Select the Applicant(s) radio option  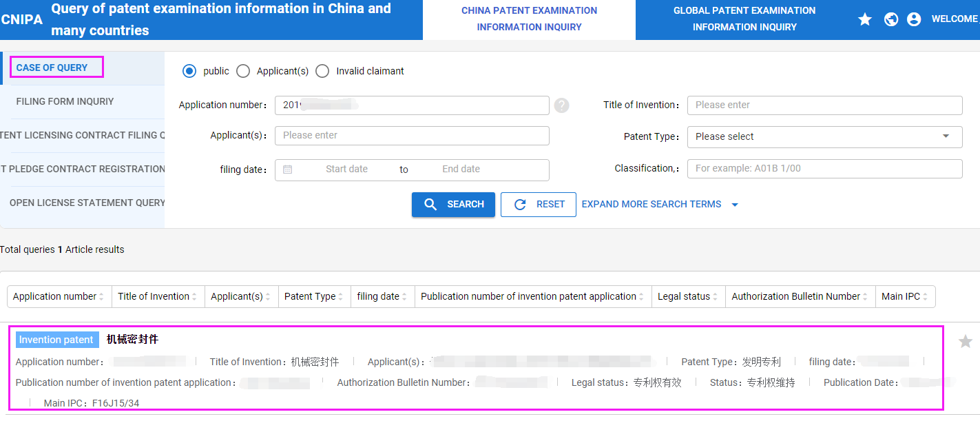pyautogui.click(x=242, y=71)
